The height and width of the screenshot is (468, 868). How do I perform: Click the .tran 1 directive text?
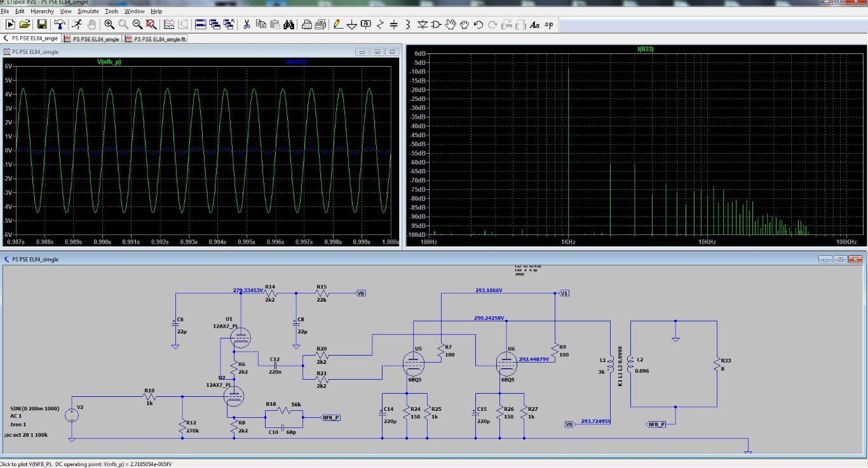tap(18, 424)
